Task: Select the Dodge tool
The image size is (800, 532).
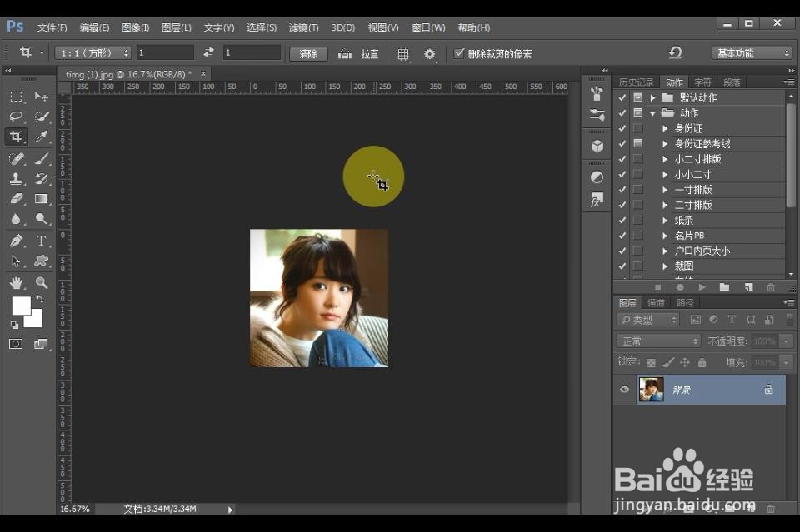Action: pos(42,219)
